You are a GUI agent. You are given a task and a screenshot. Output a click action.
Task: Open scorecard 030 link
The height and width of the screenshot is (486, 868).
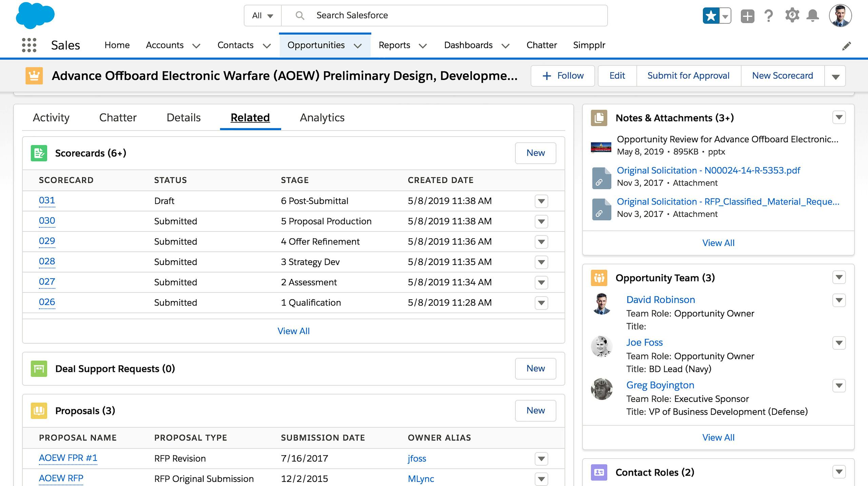tap(47, 221)
